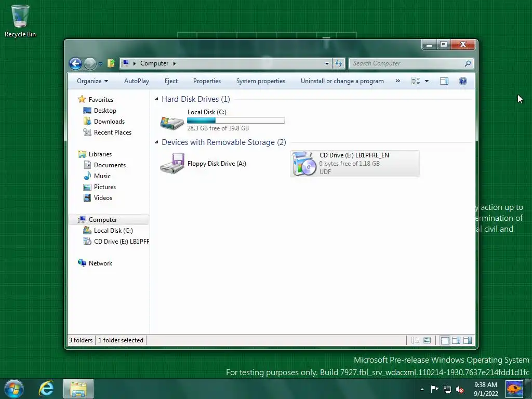Click the 28.3 GB free of 39.8 GB text

(x=218, y=128)
